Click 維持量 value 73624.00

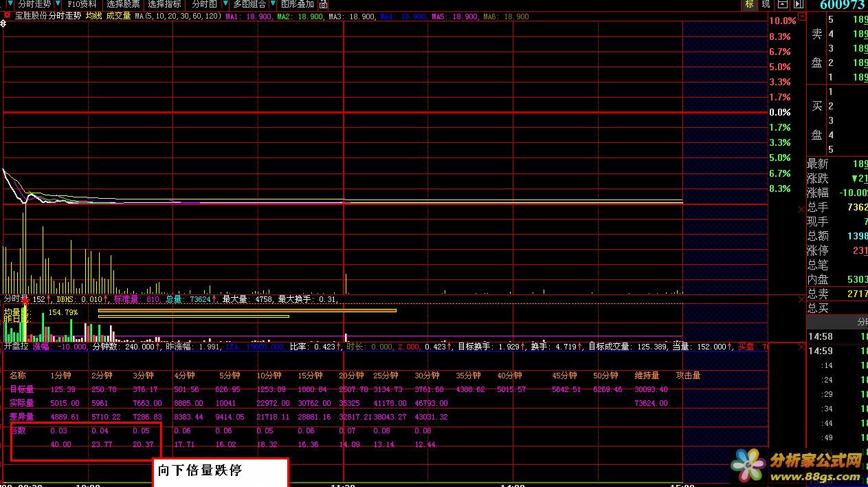pyautogui.click(x=651, y=403)
